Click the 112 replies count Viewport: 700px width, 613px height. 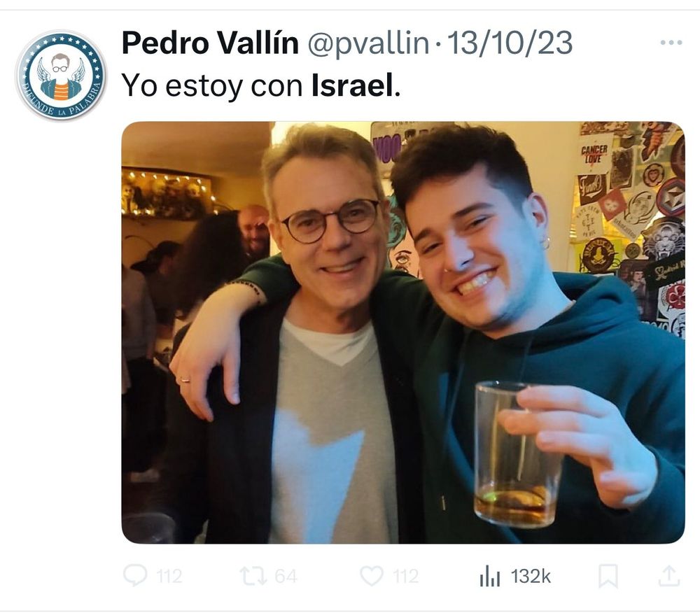click(x=169, y=576)
